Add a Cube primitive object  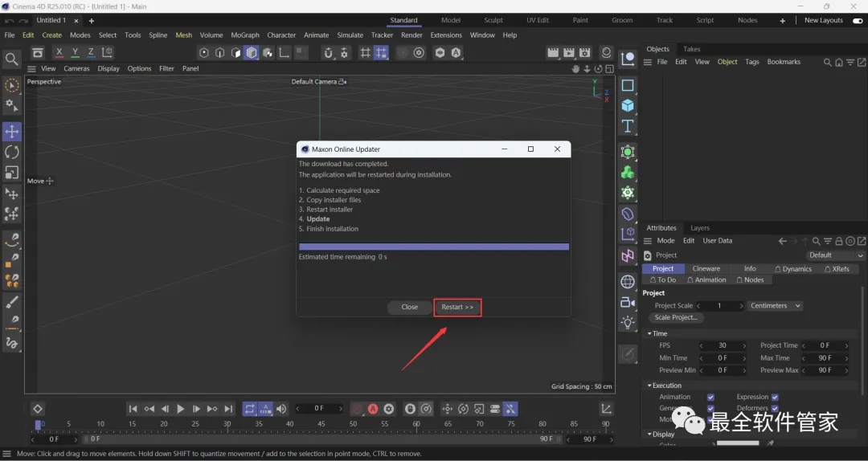pyautogui.click(x=627, y=105)
